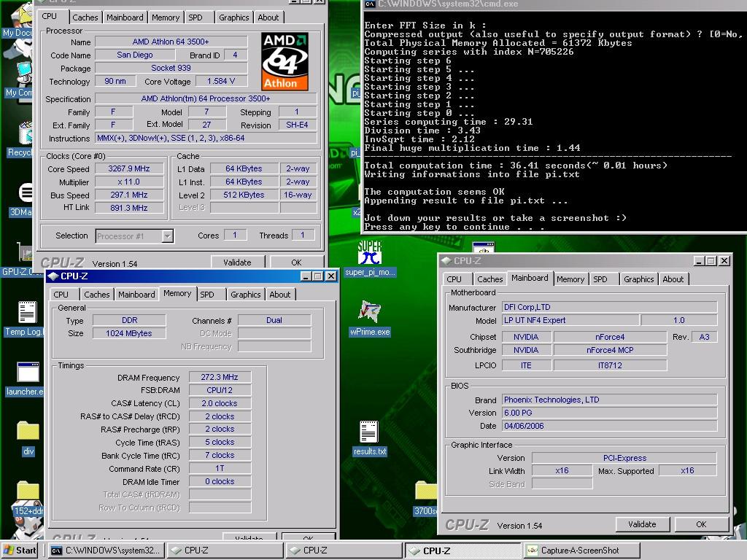Select Graphics tab in Mainboard window
This screenshot has height=560, width=747.
coord(639,279)
